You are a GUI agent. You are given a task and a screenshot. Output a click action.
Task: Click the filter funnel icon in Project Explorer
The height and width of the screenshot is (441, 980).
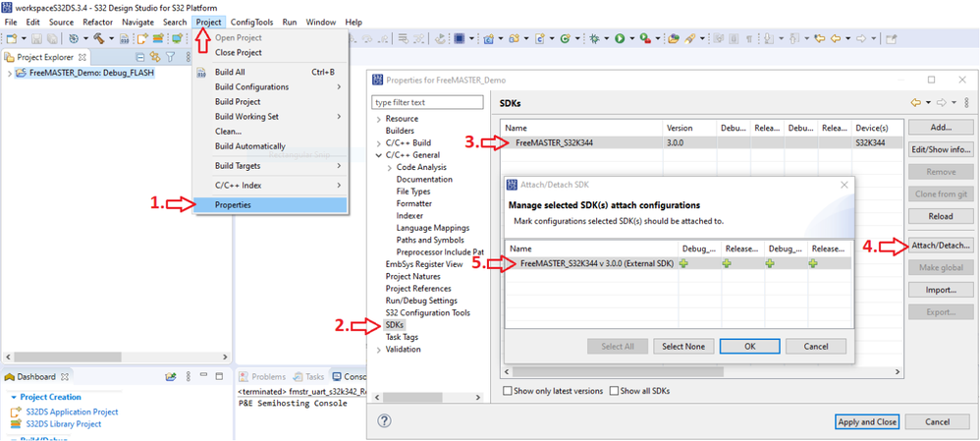170,57
